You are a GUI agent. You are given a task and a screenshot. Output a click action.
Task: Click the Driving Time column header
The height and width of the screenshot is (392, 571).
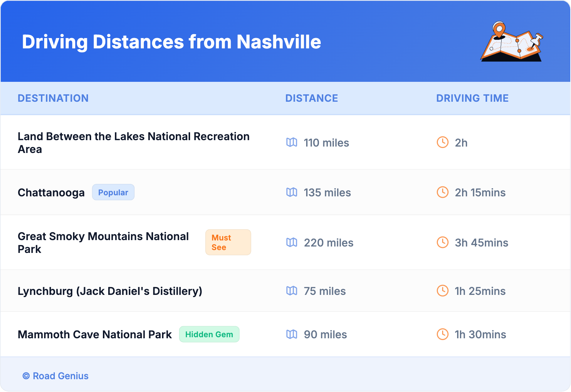472,98
